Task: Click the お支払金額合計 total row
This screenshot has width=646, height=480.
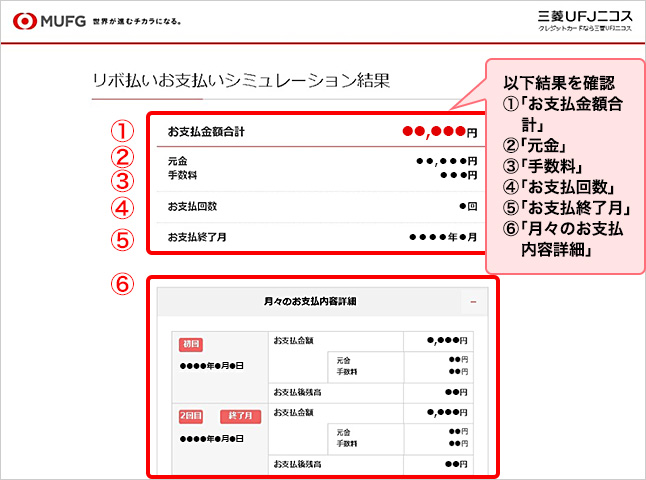Action: point(320,131)
